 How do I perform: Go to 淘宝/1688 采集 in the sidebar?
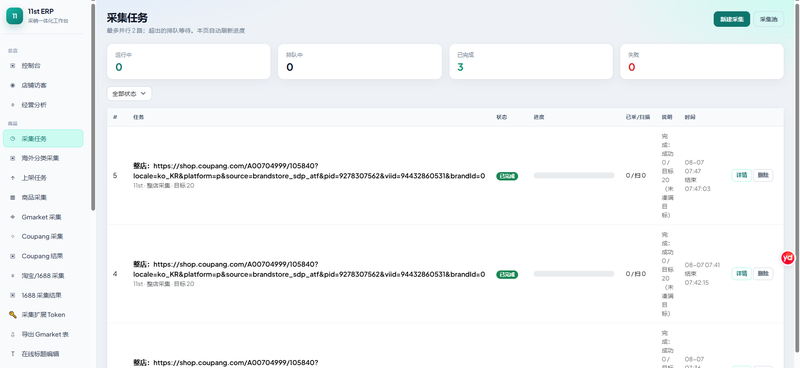[43, 276]
